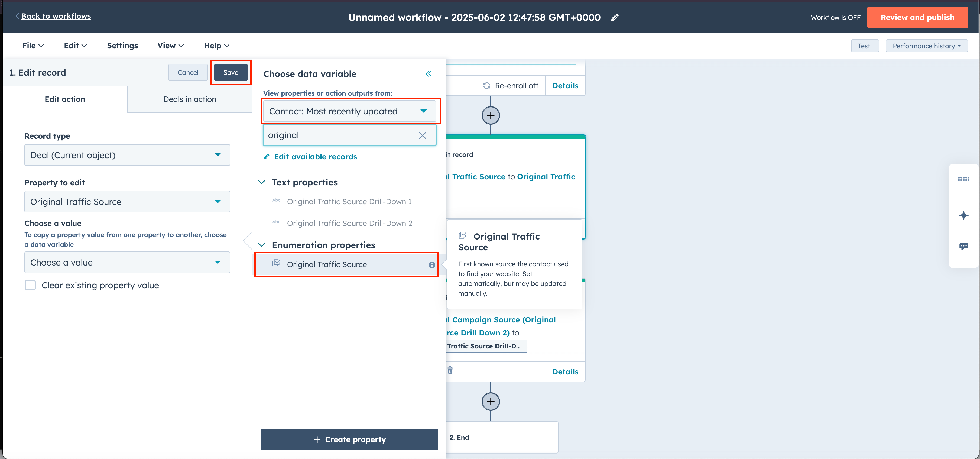Open the Property to edit dropdown

pos(127,202)
